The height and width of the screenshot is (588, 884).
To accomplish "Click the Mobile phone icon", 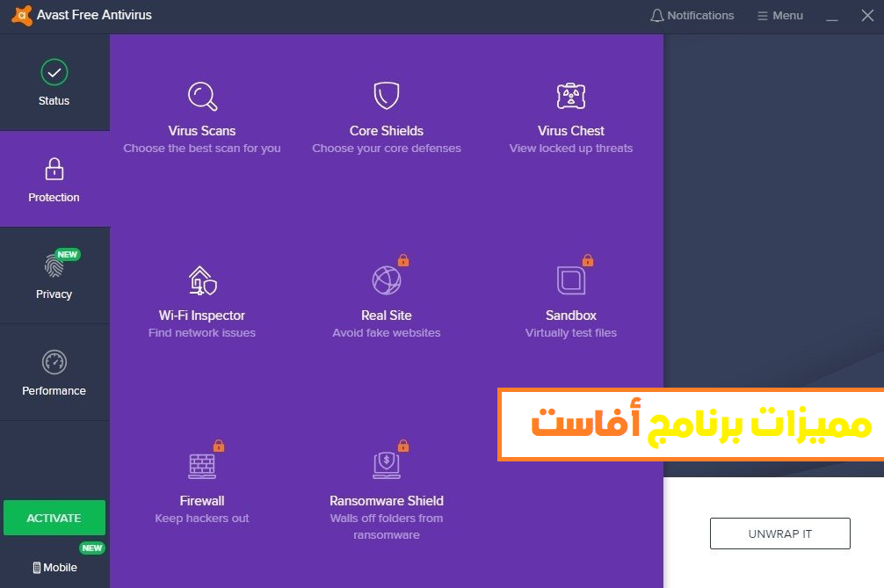I will point(37,568).
